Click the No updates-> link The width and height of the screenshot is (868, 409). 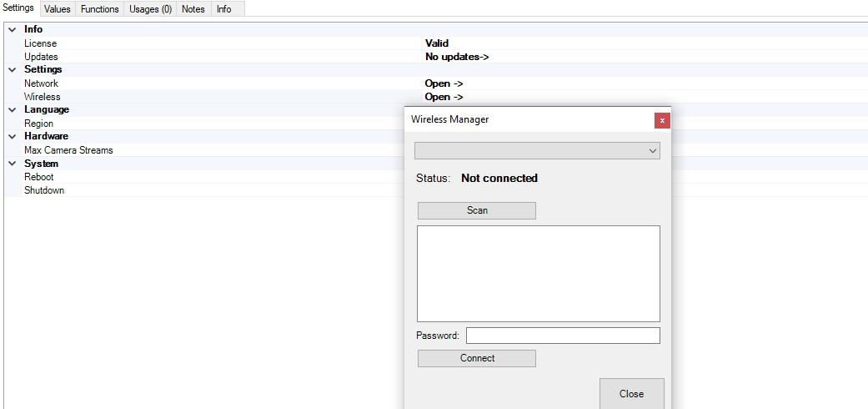tap(456, 57)
